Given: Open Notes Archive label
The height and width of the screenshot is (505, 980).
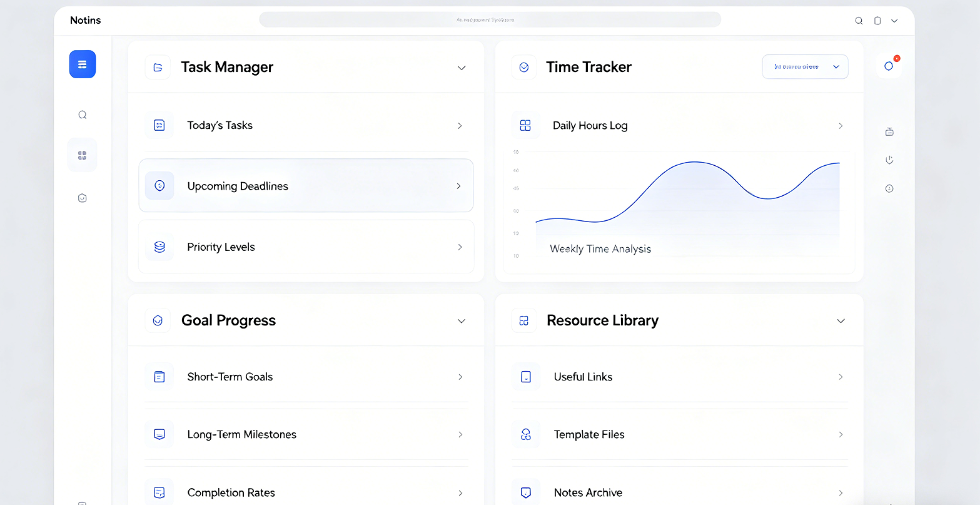Looking at the screenshot, I should tap(588, 492).
